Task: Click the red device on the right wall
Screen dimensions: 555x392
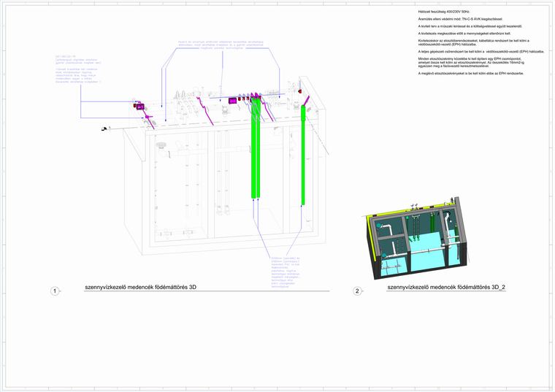Action: point(299,91)
